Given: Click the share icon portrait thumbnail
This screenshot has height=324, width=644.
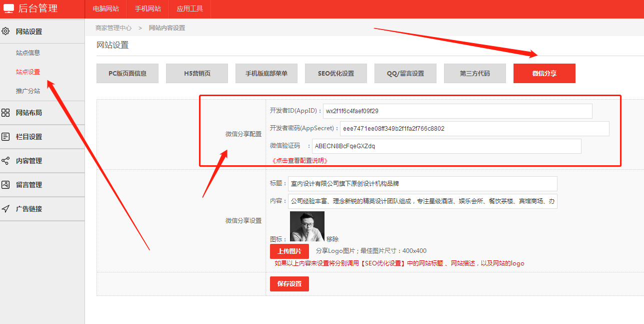Looking at the screenshot, I should pyautogui.click(x=307, y=226).
